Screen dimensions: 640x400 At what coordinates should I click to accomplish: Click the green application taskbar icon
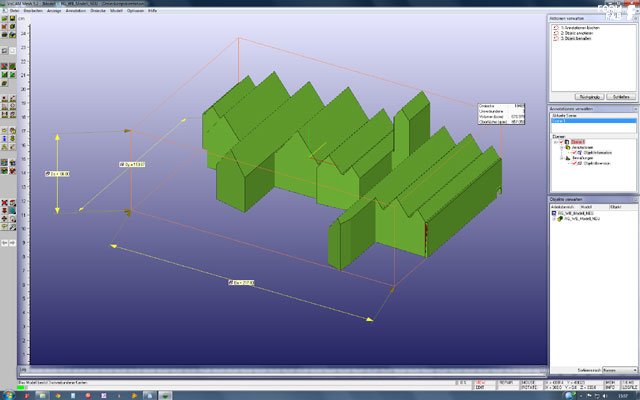click(x=165, y=395)
